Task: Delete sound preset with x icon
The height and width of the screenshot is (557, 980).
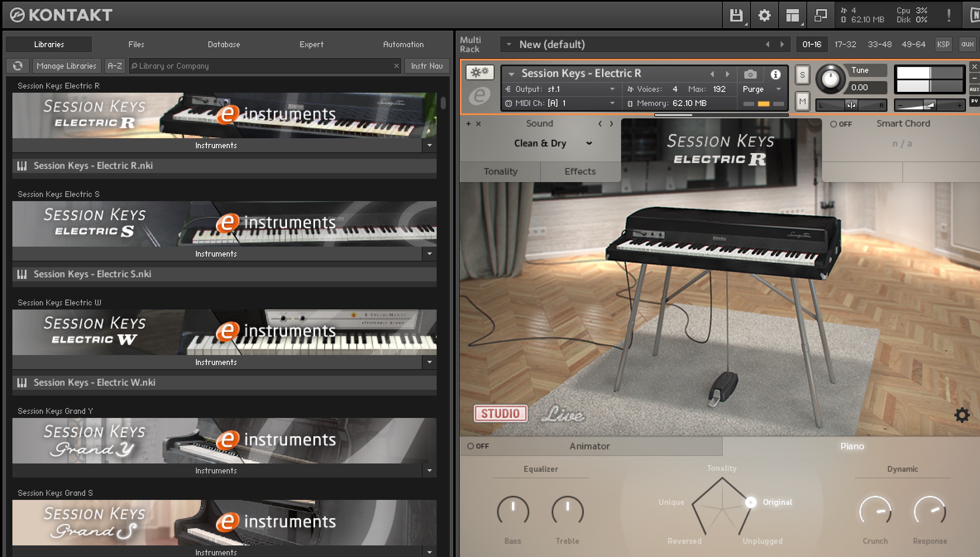Action: pos(478,124)
